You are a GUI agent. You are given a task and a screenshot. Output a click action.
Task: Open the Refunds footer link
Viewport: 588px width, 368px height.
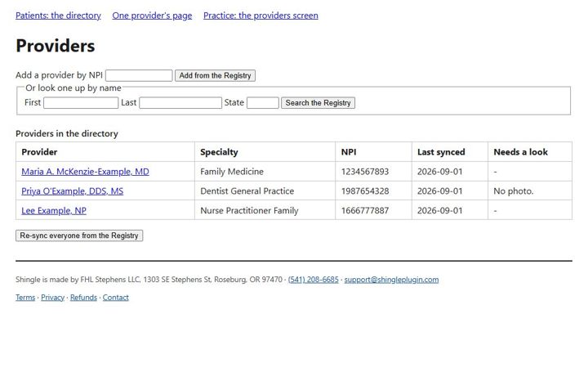coord(83,298)
